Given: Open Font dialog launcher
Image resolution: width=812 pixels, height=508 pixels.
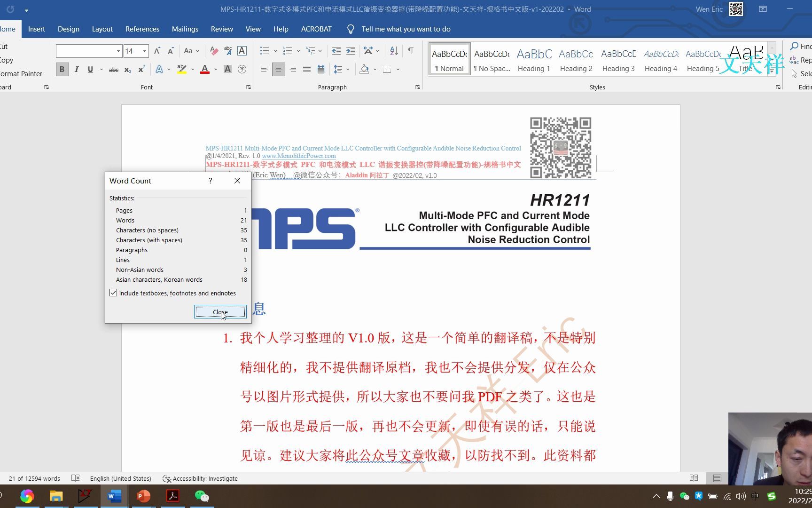Looking at the screenshot, I should coord(249,87).
